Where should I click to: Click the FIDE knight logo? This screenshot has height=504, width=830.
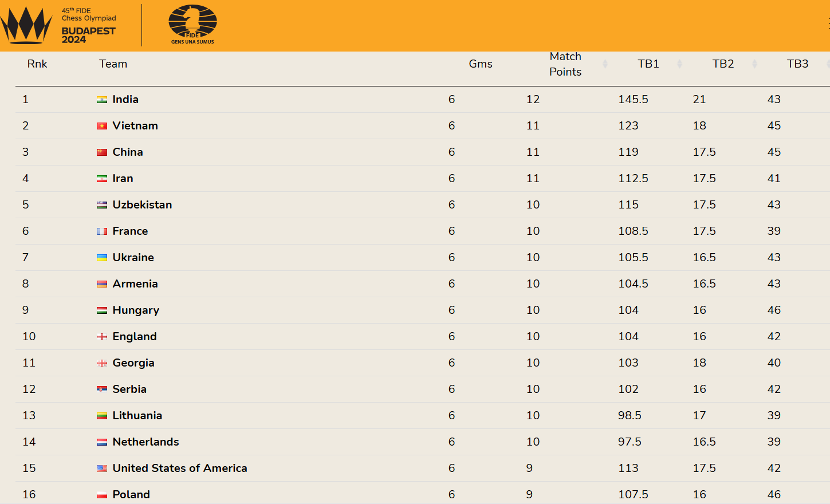click(192, 25)
